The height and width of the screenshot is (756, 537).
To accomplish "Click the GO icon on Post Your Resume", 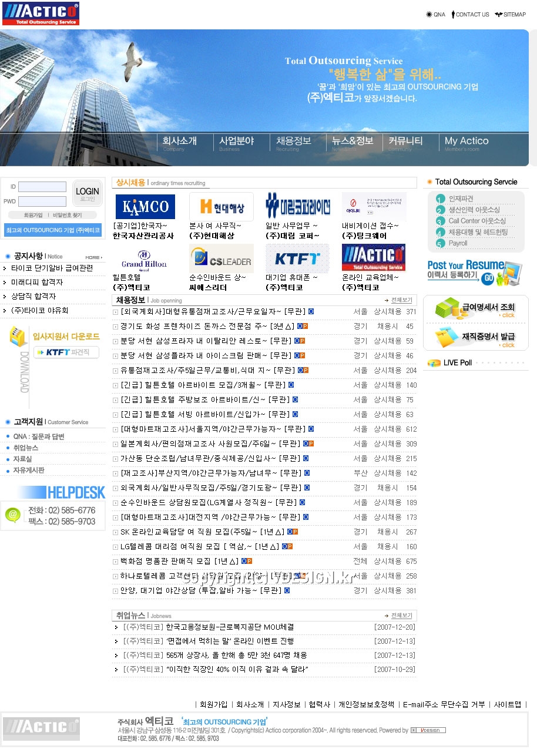I will (487, 278).
